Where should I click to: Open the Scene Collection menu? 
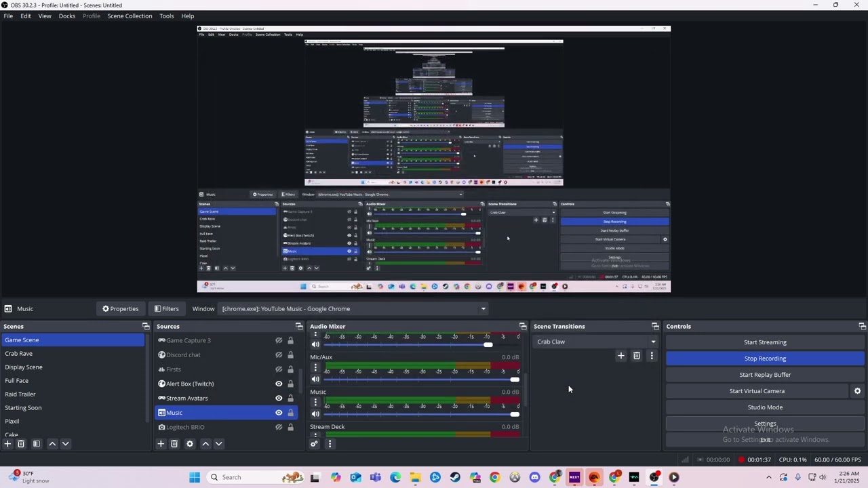(x=130, y=16)
